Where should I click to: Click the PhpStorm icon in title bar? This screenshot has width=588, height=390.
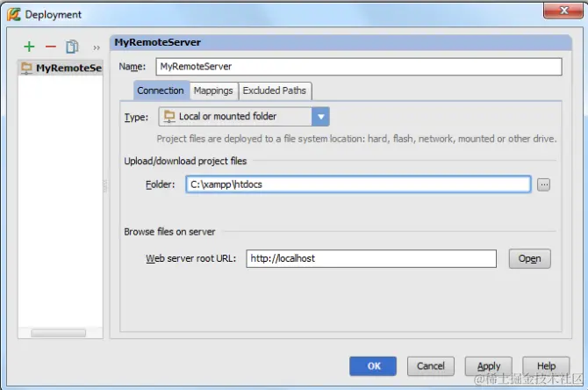pyautogui.click(x=13, y=15)
